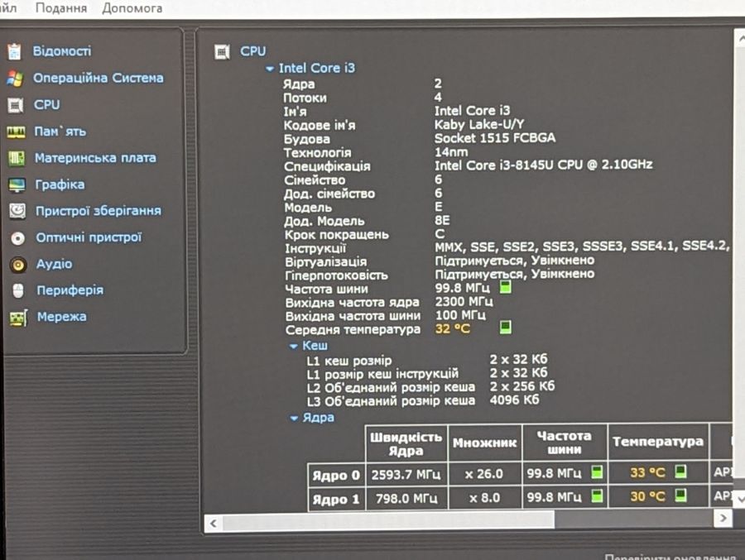Click the x 26.0 multiplier cell
Viewport: 745px width, 560px height.
point(483,473)
